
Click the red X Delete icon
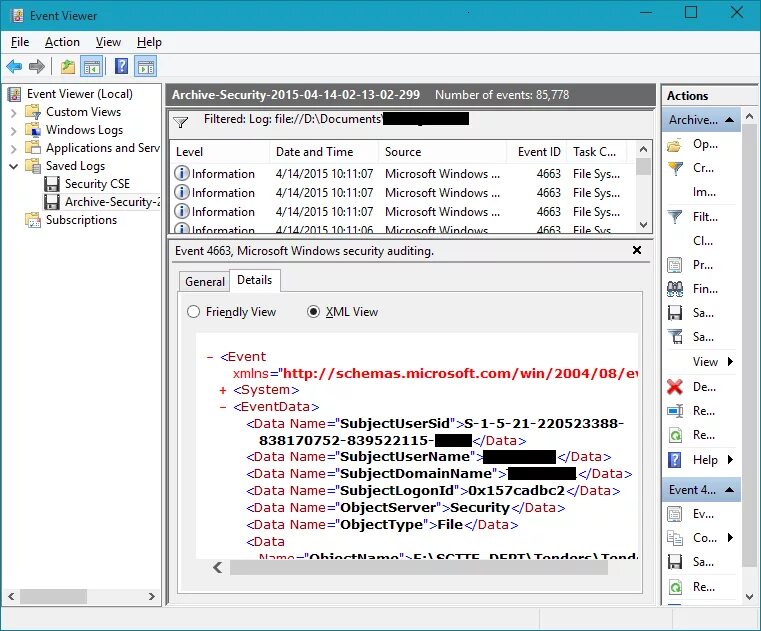675,387
